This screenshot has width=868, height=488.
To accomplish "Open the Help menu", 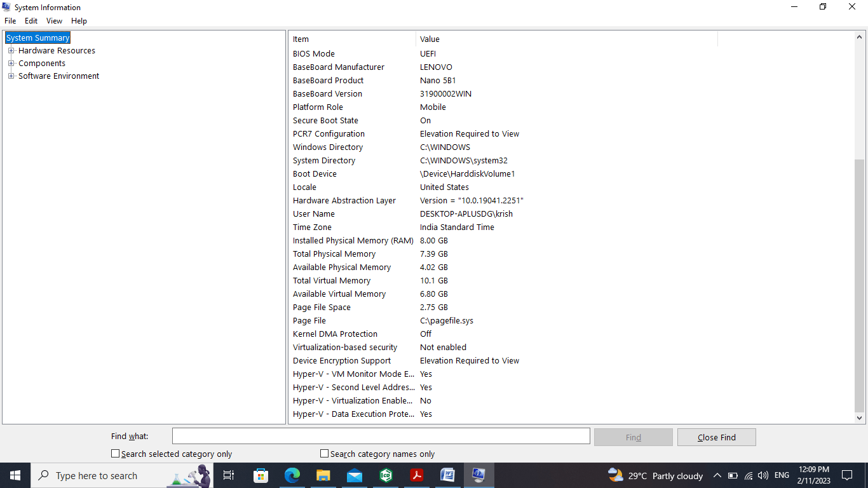I will pyautogui.click(x=79, y=21).
